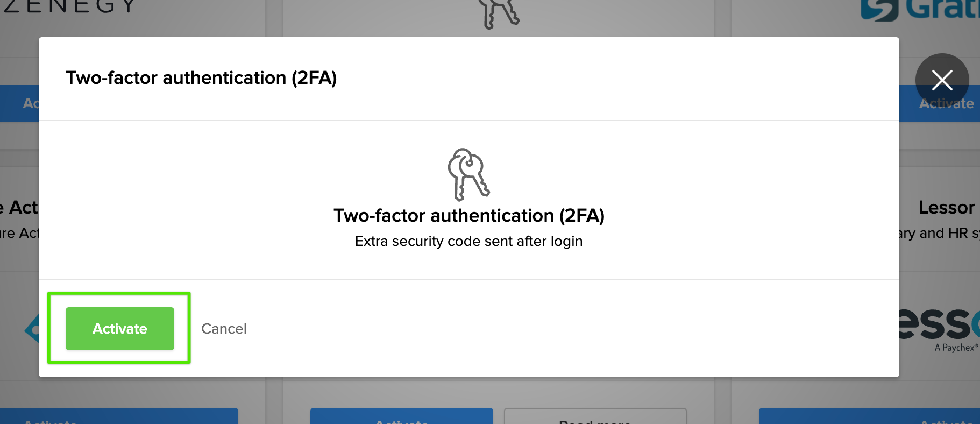Click the Zenegy logo behind the overlay
Screen dimensions: 980x424
click(70, 6)
